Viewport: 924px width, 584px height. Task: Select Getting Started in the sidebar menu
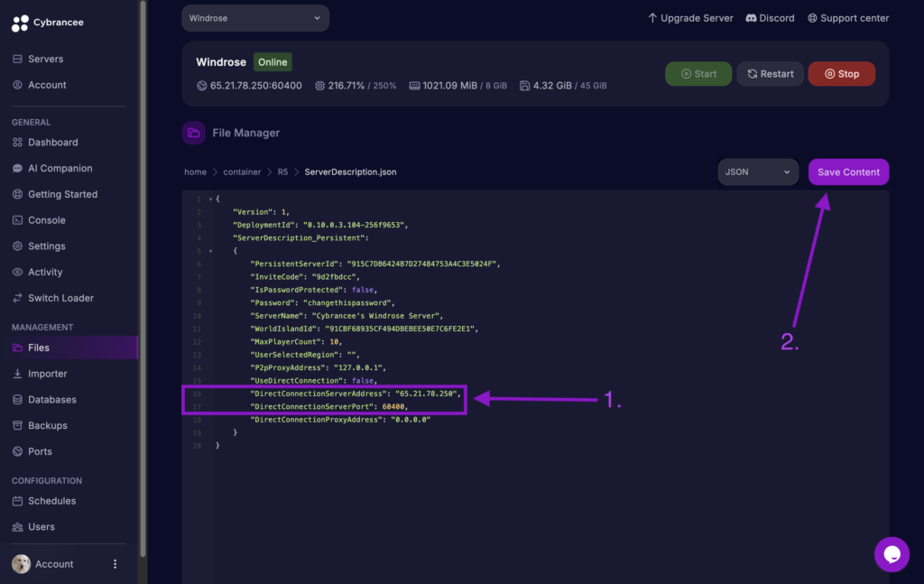point(19,194)
